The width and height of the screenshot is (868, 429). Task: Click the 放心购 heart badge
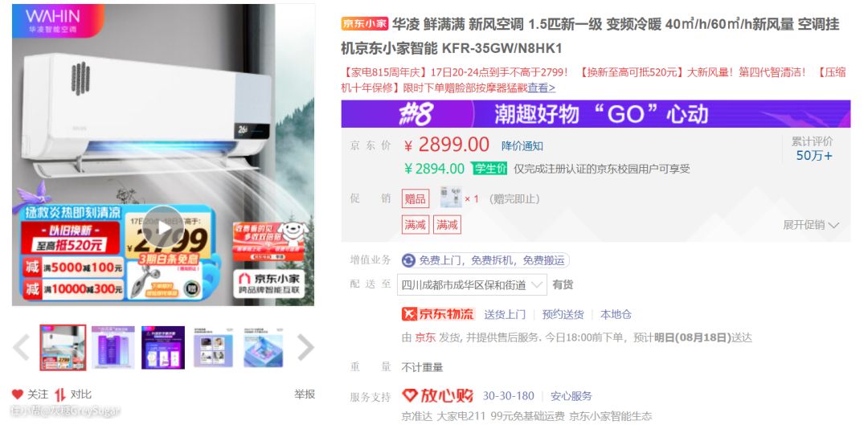(438, 396)
